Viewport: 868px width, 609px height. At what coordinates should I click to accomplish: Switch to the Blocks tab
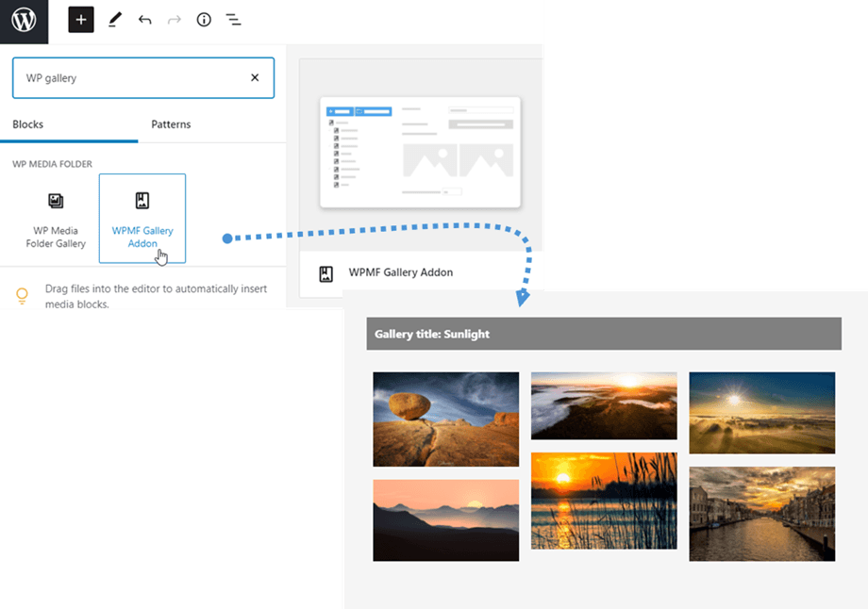[x=28, y=124]
